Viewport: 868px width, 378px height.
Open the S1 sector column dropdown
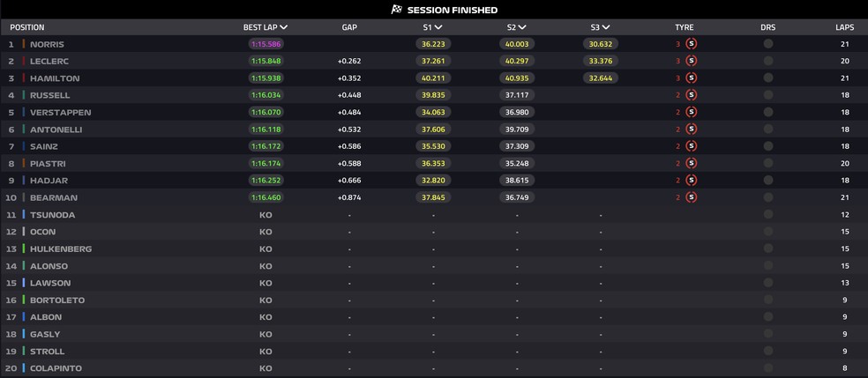tap(439, 27)
